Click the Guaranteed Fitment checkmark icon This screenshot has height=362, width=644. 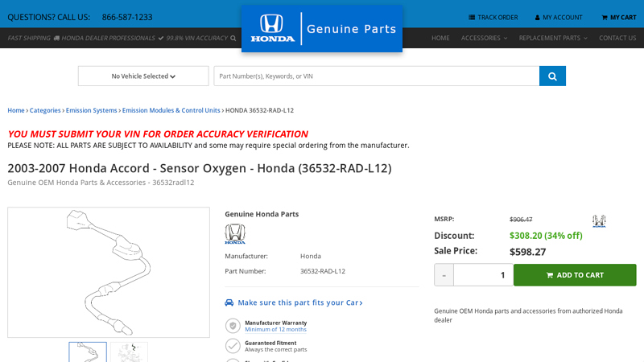click(233, 346)
